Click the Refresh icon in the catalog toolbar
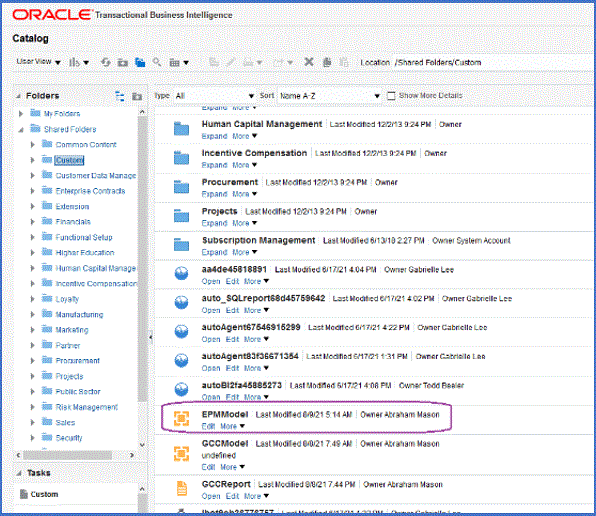This screenshot has height=516, width=596. (106, 62)
